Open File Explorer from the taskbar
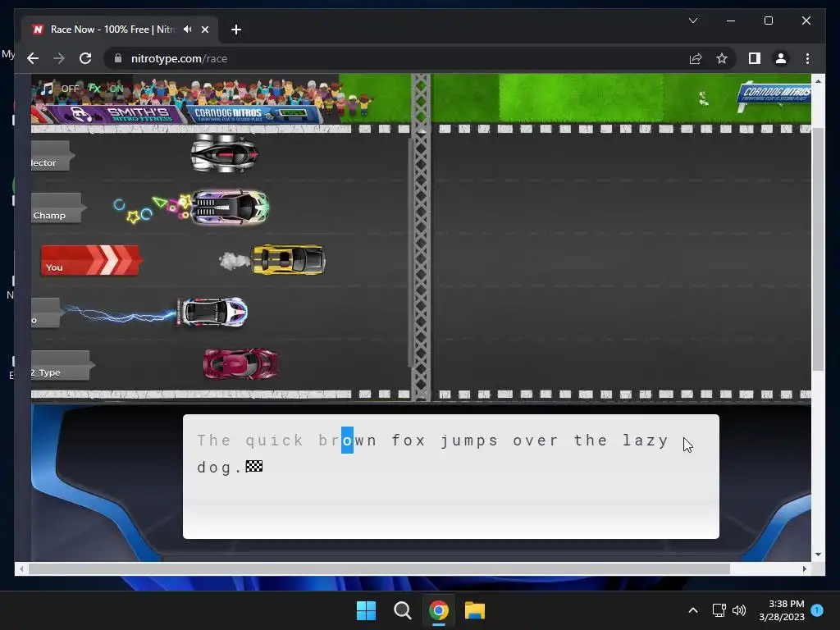Screen dimensions: 840x630 pyautogui.click(x=475, y=610)
